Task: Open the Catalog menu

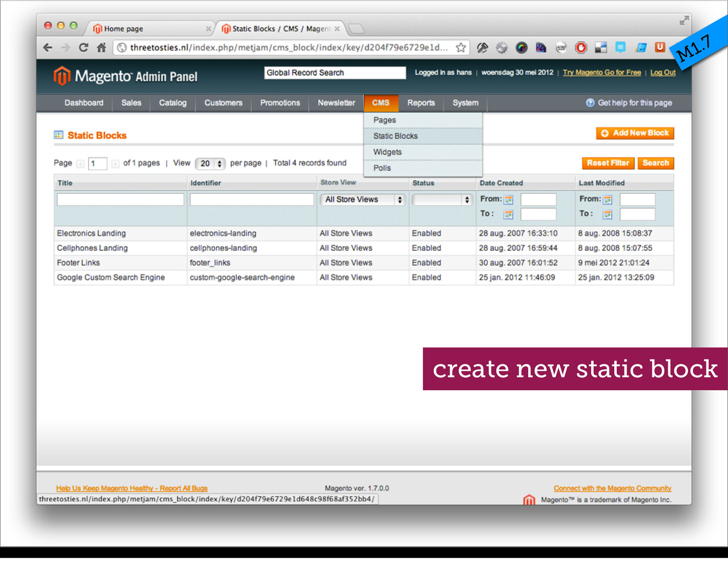Action: tap(172, 103)
